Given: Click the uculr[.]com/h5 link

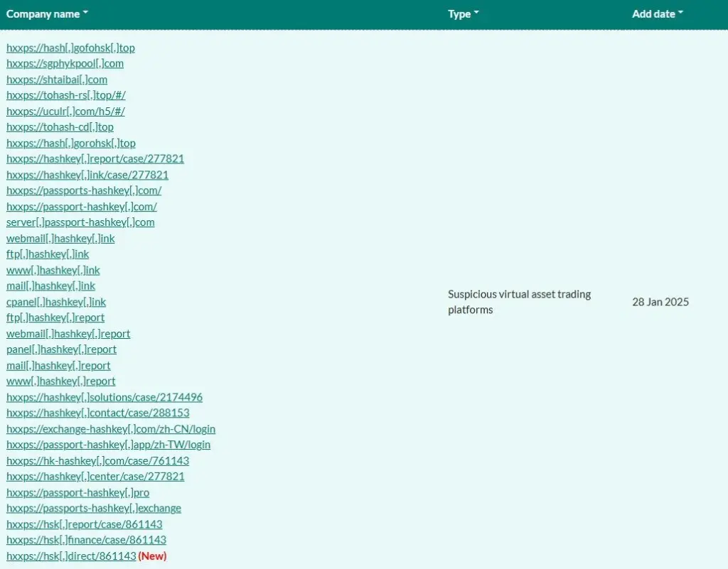Looking at the screenshot, I should click(65, 111).
